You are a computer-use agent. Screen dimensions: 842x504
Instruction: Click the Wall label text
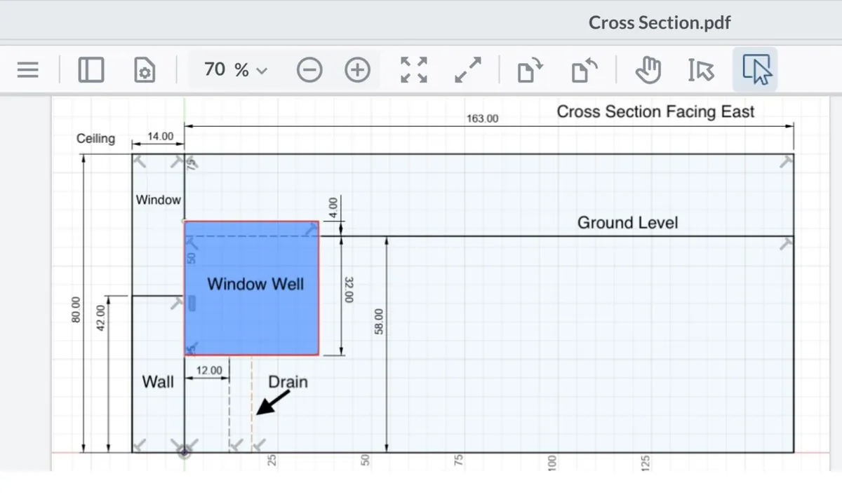click(158, 382)
